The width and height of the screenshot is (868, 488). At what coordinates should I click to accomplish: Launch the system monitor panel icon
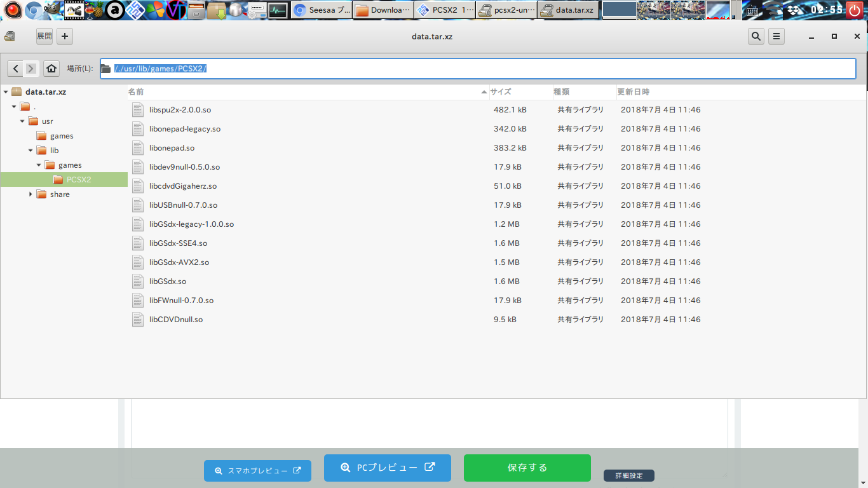(278, 10)
